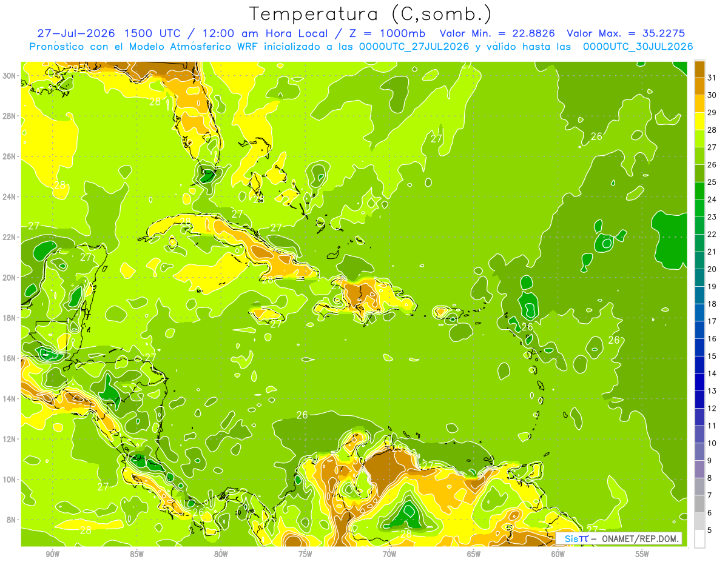The height and width of the screenshot is (562, 728).
Task: Click the 28N latitude axis label
Action: click(10, 116)
